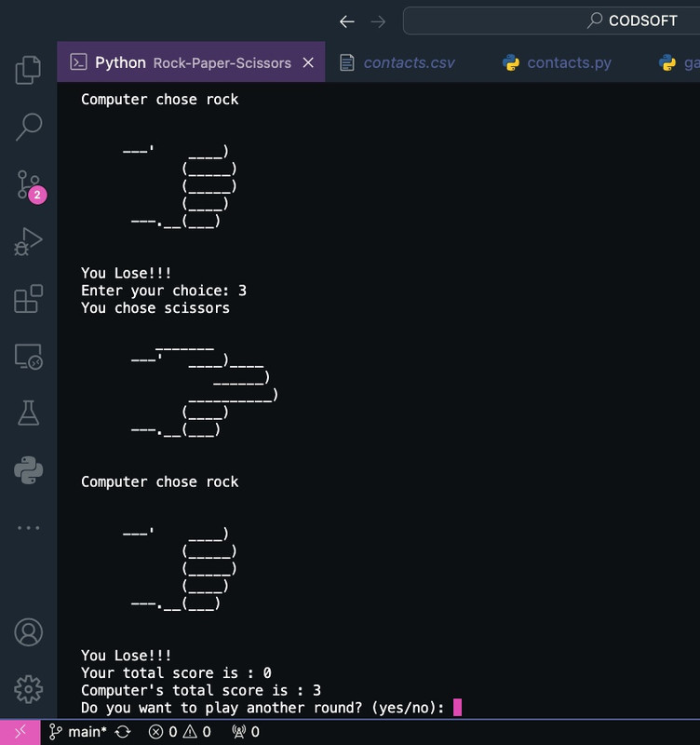Show additional views via ellipsis
Viewport: 700px width, 745px height.
point(29,528)
